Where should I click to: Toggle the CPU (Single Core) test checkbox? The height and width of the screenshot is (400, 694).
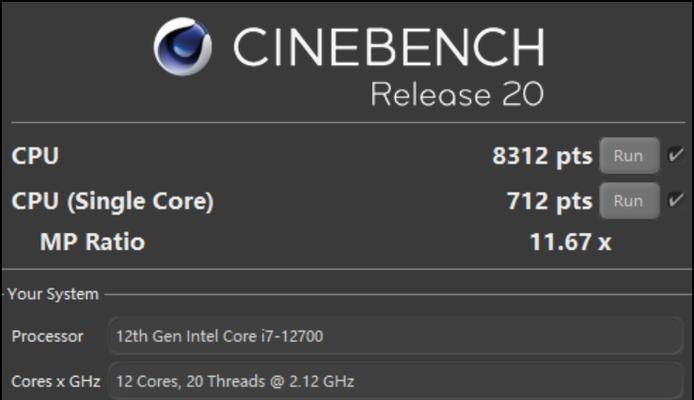tap(675, 200)
